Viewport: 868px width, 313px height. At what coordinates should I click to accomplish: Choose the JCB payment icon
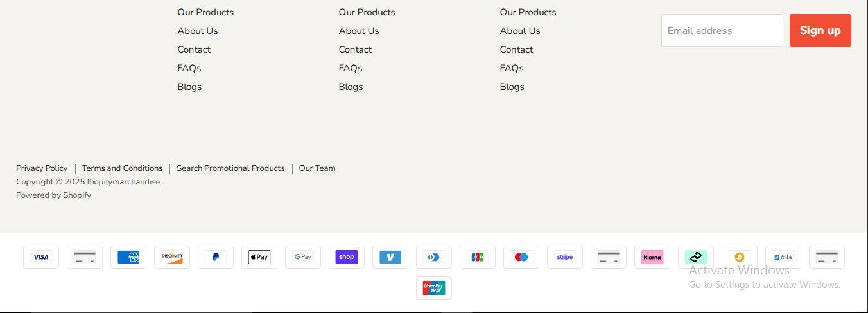click(x=478, y=257)
